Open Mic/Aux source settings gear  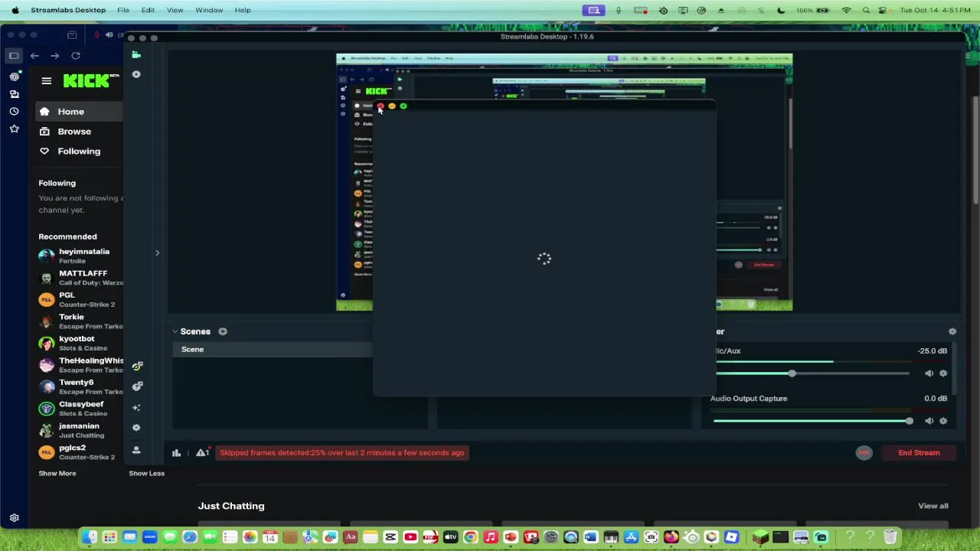coord(943,373)
